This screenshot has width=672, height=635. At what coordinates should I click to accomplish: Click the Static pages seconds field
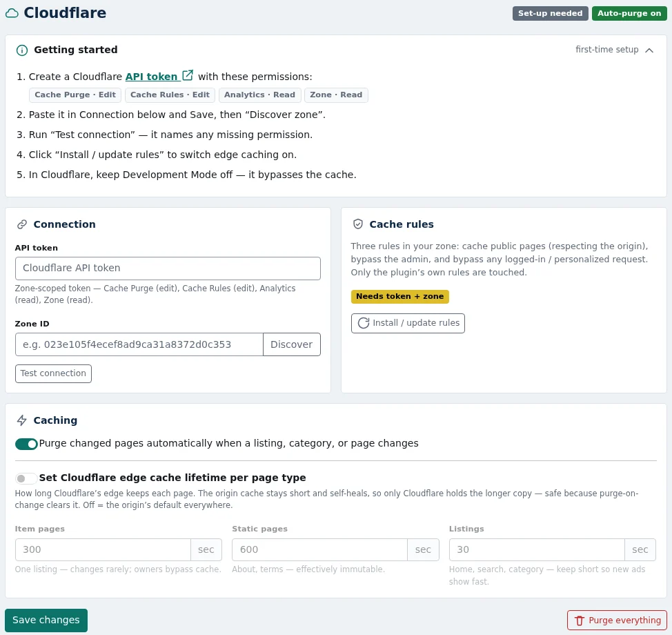(319, 549)
